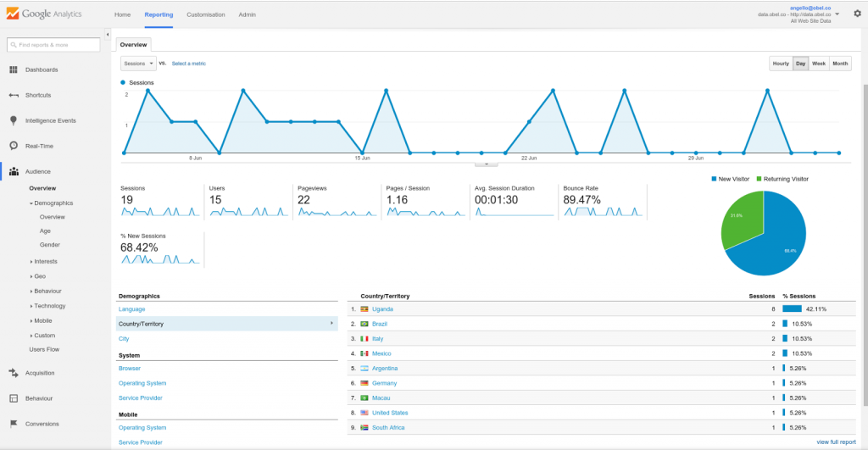The width and height of the screenshot is (868, 450).
Task: Open Users Flow in the sidebar
Action: pyautogui.click(x=44, y=350)
